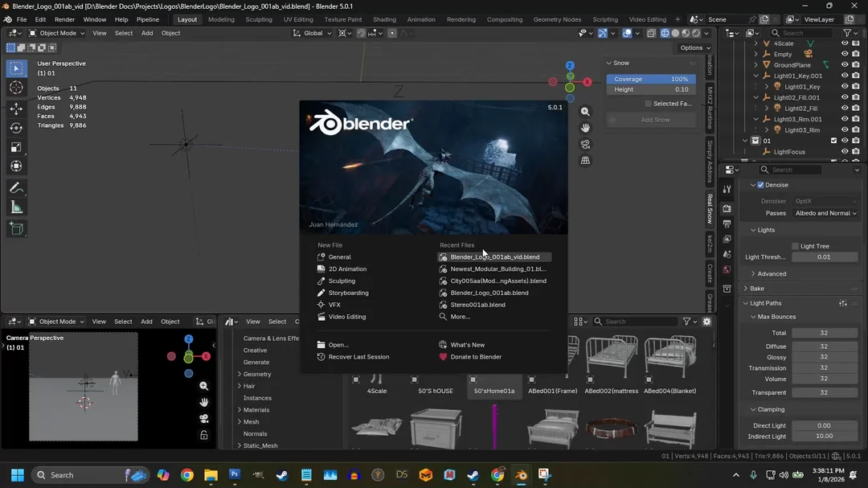Select the Rotate tool in the left toolbar
This screenshot has width=868, height=488.
coord(16,128)
